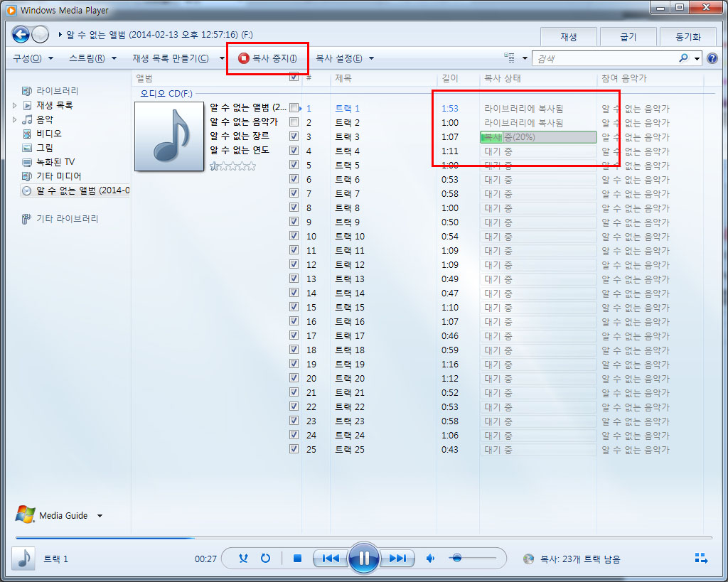
Task: Open the 구성 dropdown menu
Action: 33,58
